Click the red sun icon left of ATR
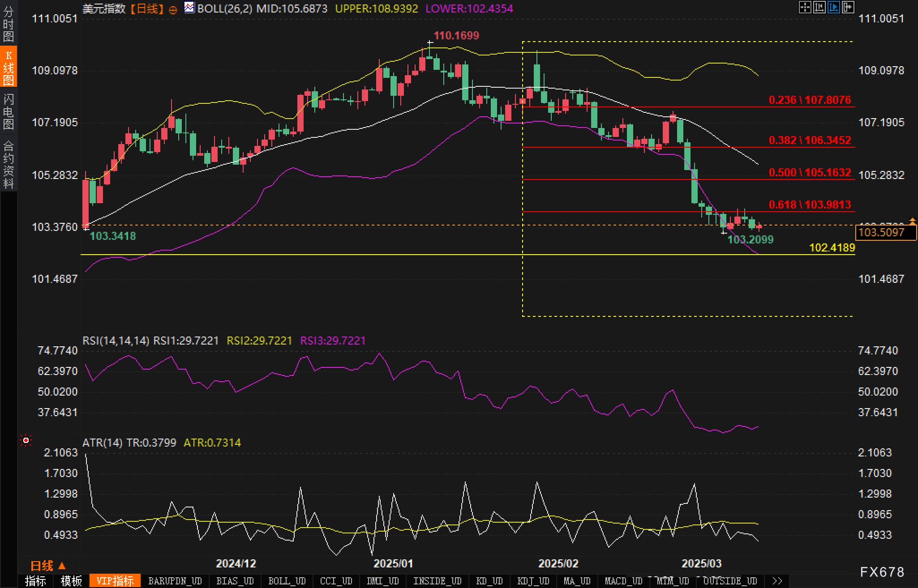Screen dimensions: 918x588 point(26,441)
